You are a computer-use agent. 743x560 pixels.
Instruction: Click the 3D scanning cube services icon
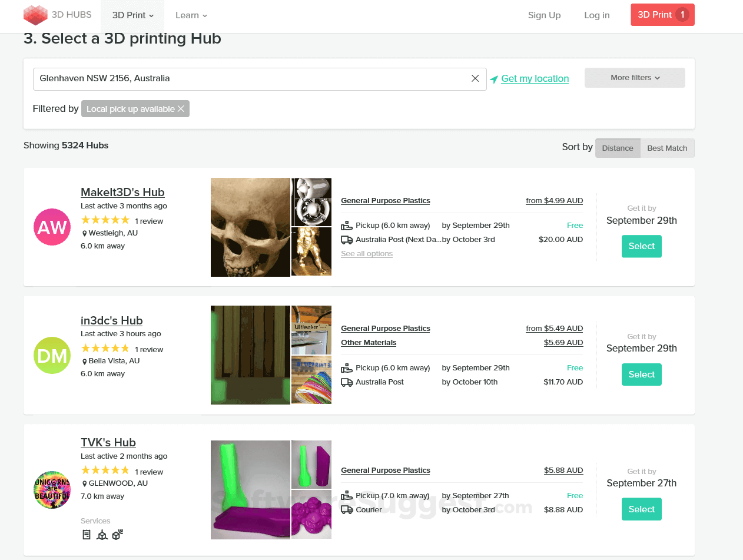pos(117,534)
